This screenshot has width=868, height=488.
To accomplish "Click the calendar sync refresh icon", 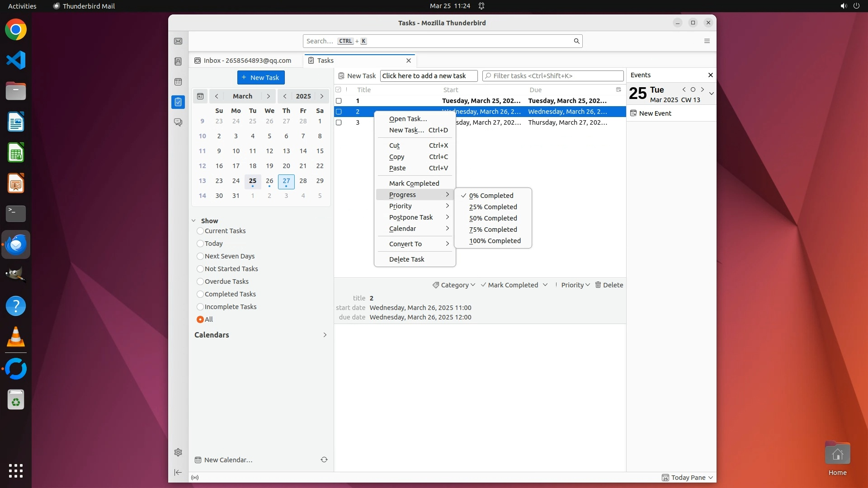I will coord(324,460).
